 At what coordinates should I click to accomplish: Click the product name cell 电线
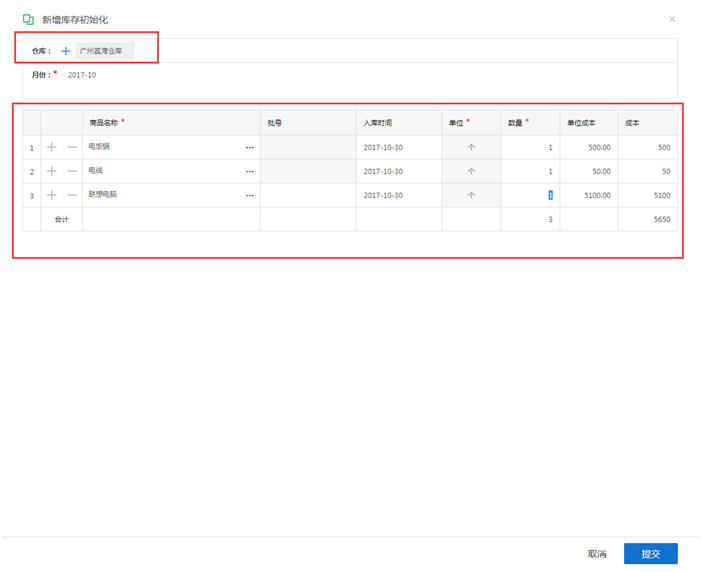(x=171, y=171)
